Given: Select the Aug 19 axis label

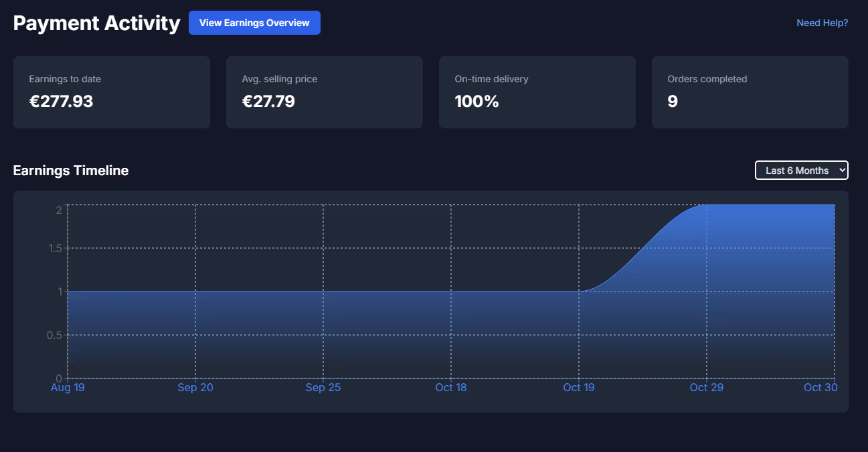Looking at the screenshot, I should [x=67, y=387].
